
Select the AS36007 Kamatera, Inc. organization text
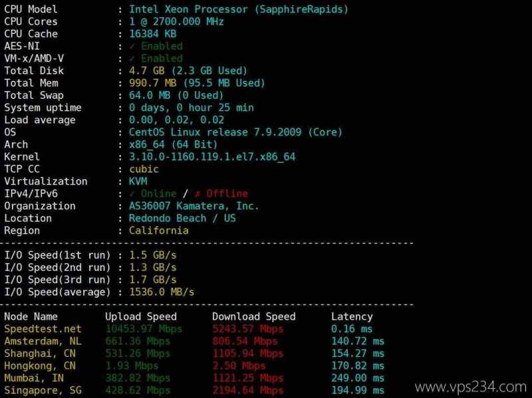(194, 206)
